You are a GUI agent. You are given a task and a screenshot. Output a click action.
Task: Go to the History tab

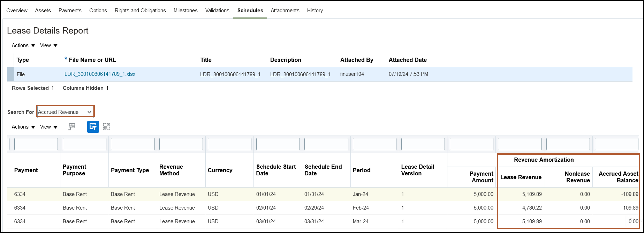click(315, 11)
